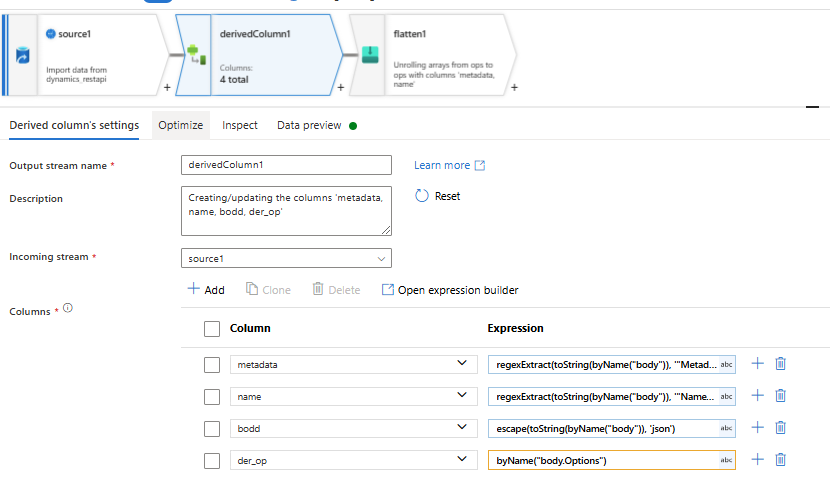Switch to the Optimize tab
Viewport: 830px width, 503px height.
pos(181,125)
